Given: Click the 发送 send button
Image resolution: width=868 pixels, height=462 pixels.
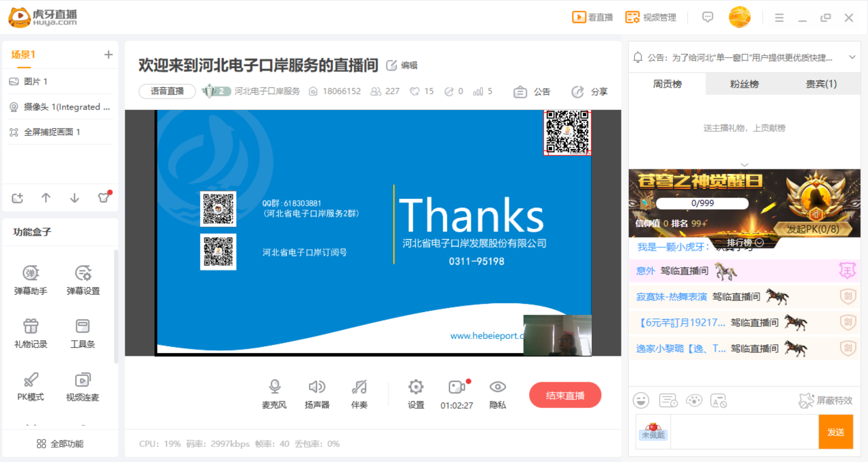Looking at the screenshot, I should 836,432.
